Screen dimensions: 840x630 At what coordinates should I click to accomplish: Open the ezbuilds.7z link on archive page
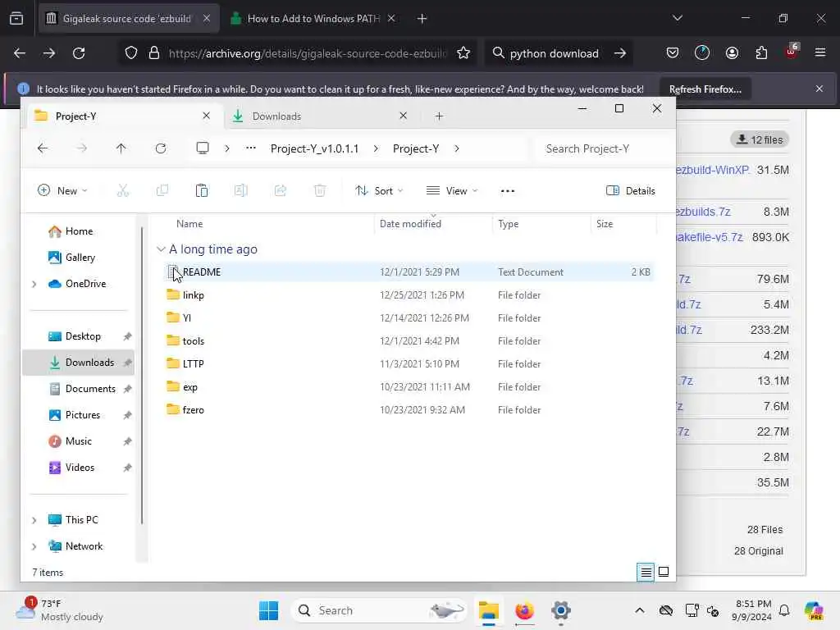click(703, 212)
